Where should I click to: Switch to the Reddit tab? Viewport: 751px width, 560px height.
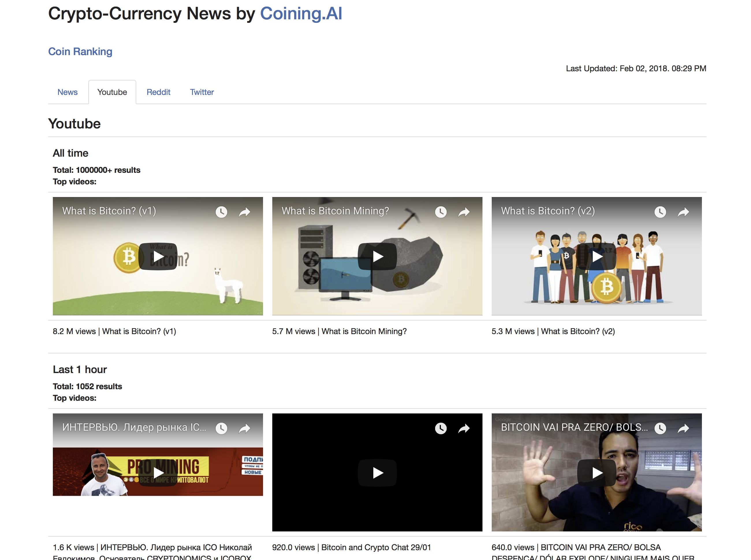click(159, 92)
